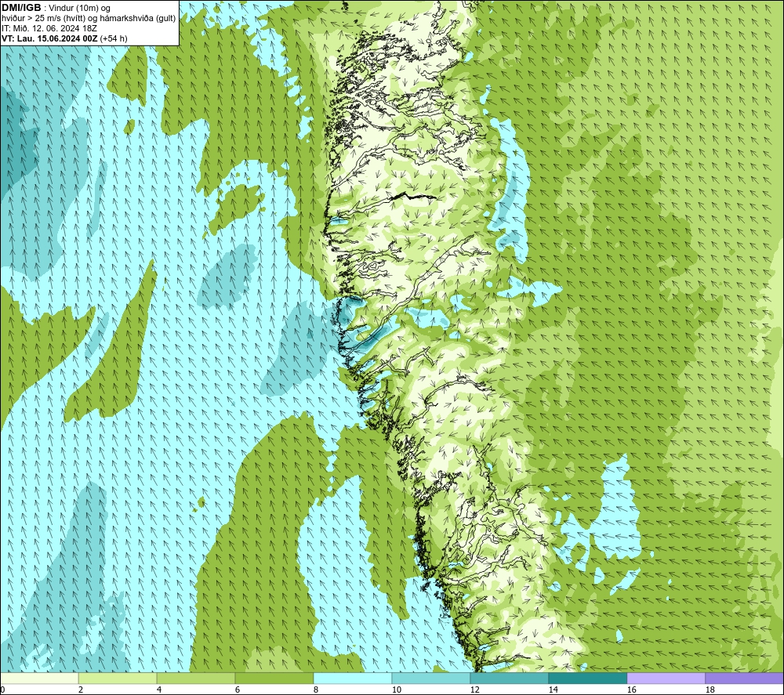Click the legend scale label '12'

[474, 690]
